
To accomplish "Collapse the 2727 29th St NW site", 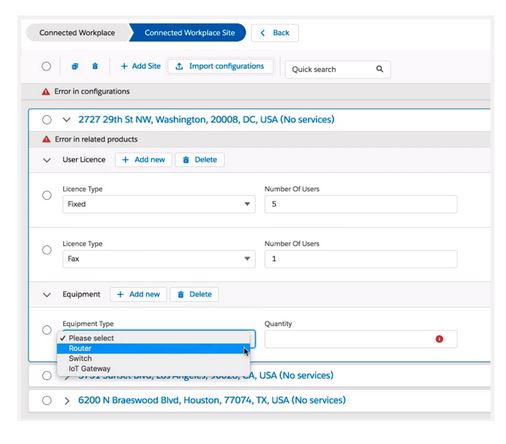I will [67, 120].
